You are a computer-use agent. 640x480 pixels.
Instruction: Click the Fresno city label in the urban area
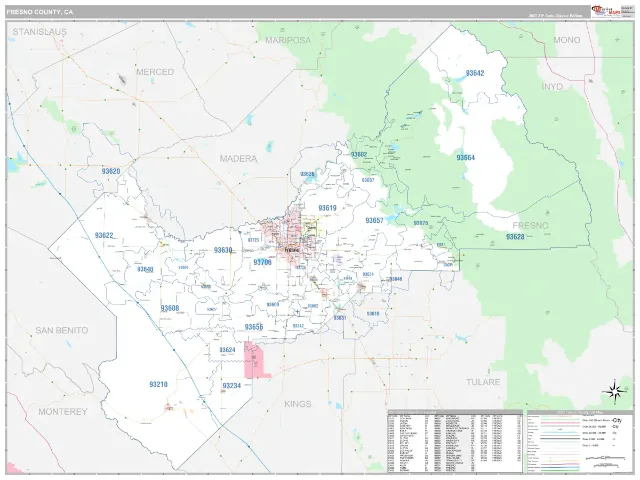tap(291, 249)
